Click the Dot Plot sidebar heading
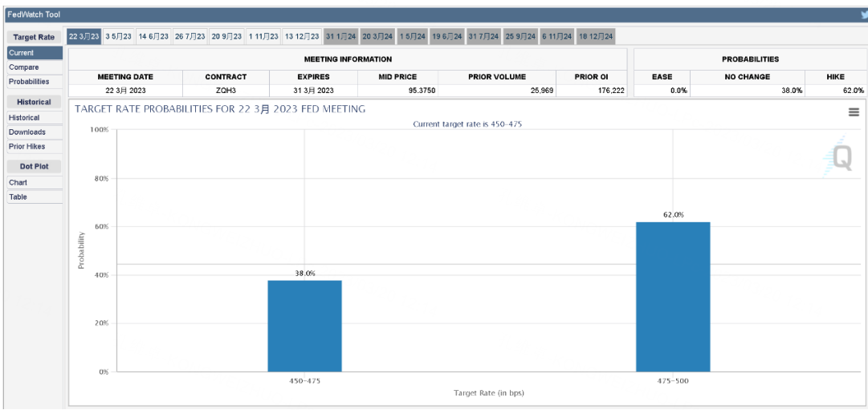The height and width of the screenshot is (410, 868). pos(34,167)
